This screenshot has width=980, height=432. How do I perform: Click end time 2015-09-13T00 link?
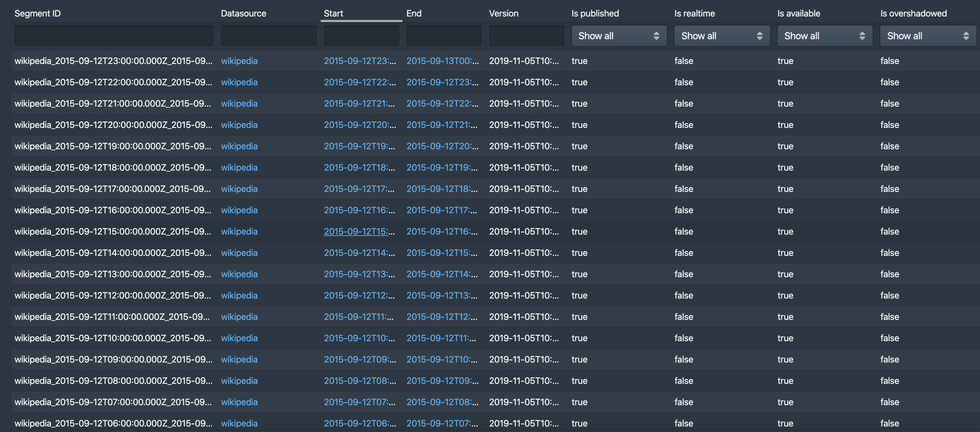[x=442, y=61]
